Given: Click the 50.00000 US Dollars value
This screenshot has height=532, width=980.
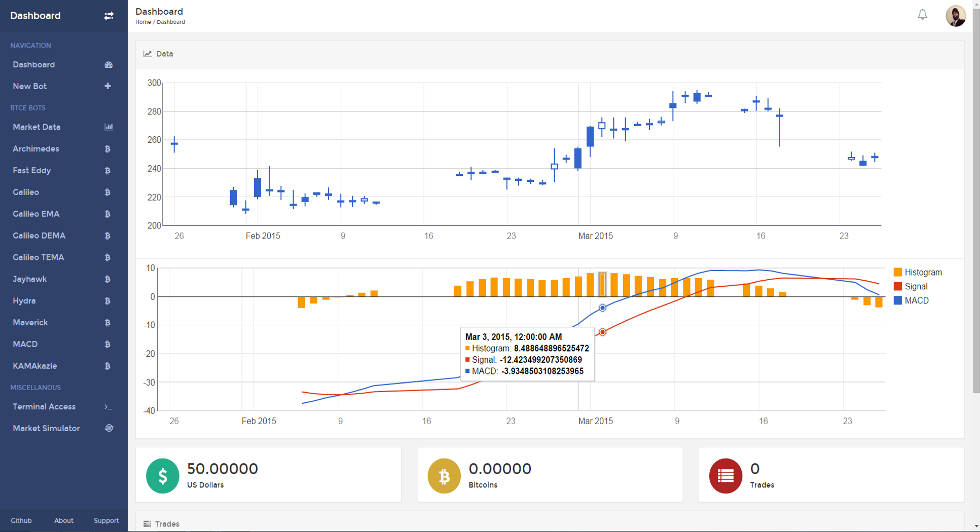Looking at the screenshot, I should tap(223, 469).
